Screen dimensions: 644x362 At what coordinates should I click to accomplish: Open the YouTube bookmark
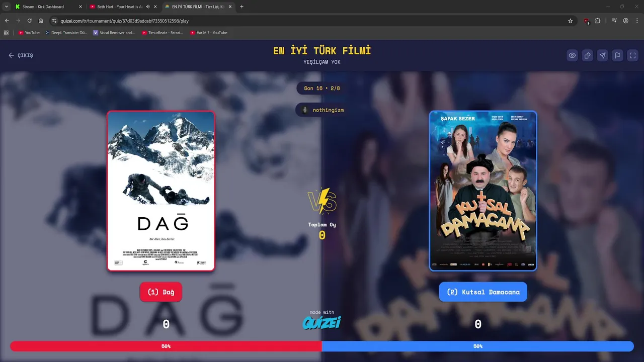click(x=29, y=33)
